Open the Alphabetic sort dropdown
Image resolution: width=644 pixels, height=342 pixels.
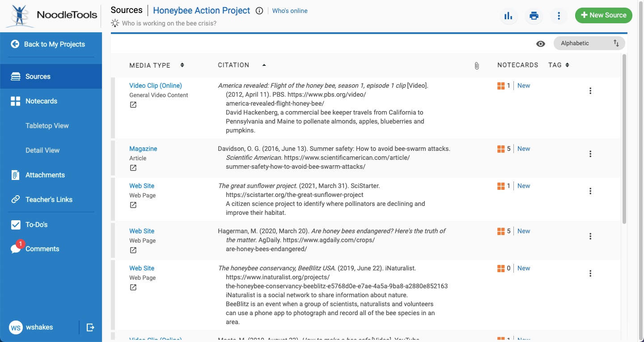point(589,43)
